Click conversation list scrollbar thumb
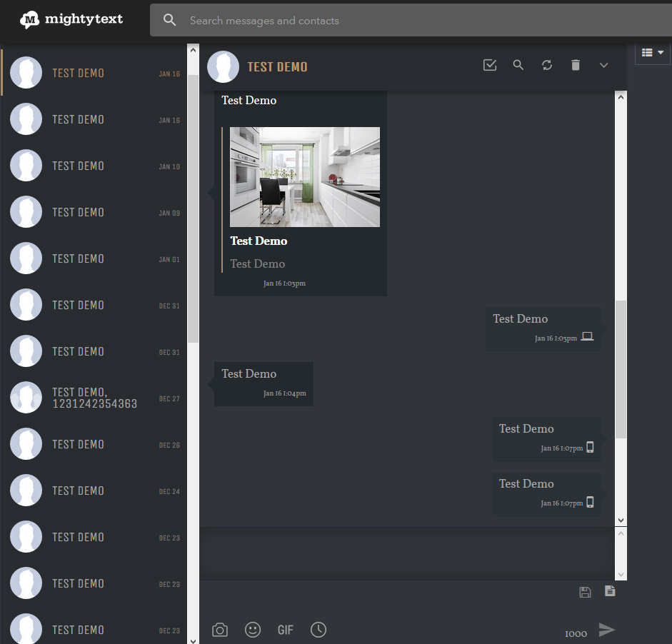Screen dimensions: 672x644 [193, 208]
